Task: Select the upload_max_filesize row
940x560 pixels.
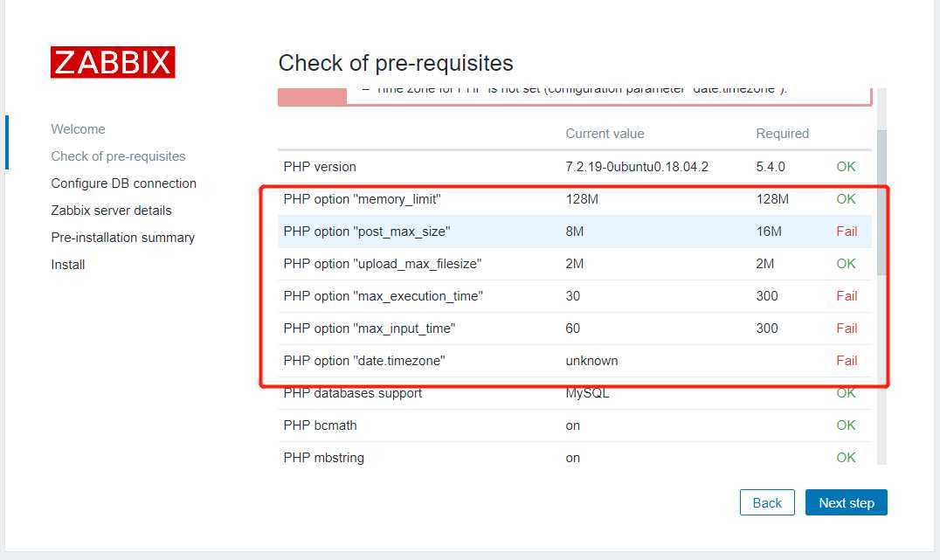Action: [574, 264]
